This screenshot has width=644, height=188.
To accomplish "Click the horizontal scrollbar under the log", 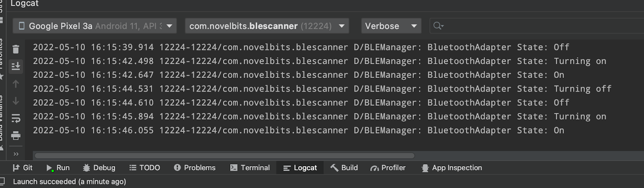I will [x=224, y=156].
